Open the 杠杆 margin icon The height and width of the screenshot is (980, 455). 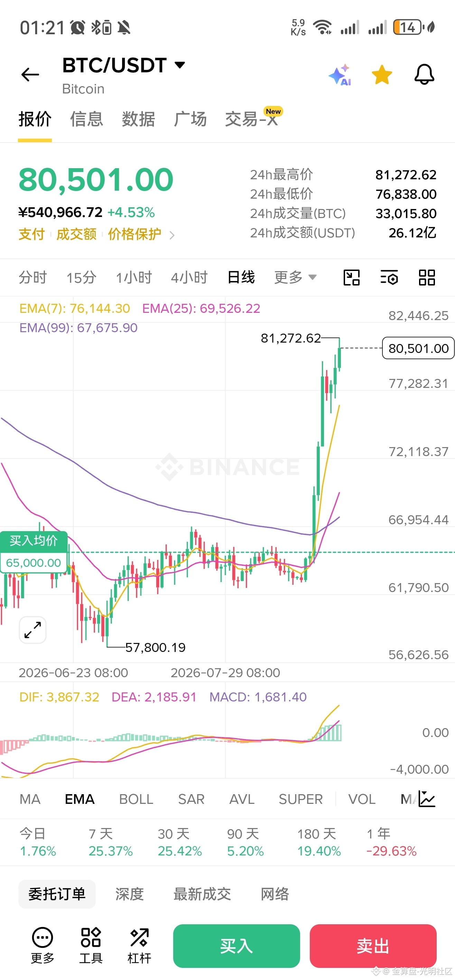point(139,946)
